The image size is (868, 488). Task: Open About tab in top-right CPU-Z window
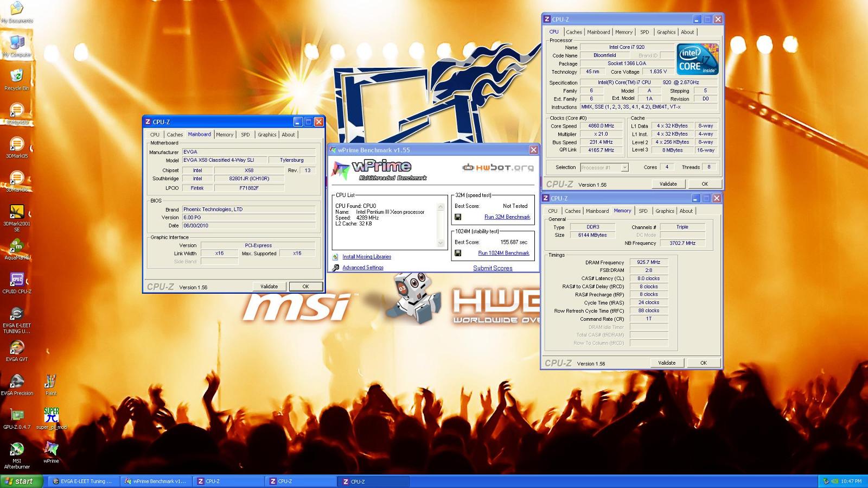point(687,32)
